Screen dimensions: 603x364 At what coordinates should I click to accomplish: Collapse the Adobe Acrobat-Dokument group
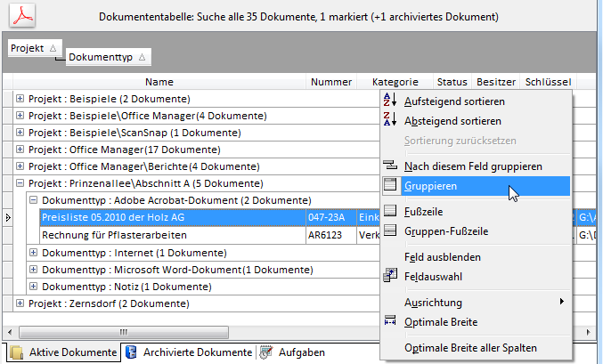click(34, 201)
